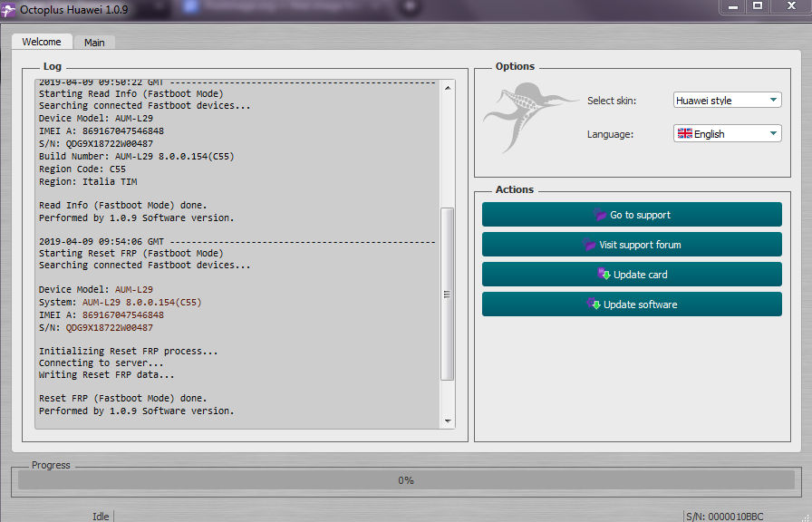812x522 pixels.
Task: Switch to the Main tab
Action: coord(94,43)
